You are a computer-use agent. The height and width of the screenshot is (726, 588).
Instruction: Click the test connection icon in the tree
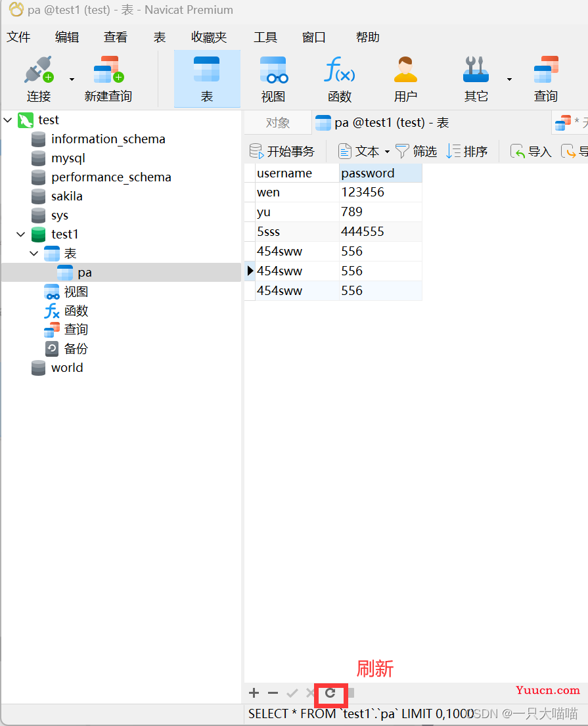(x=26, y=120)
